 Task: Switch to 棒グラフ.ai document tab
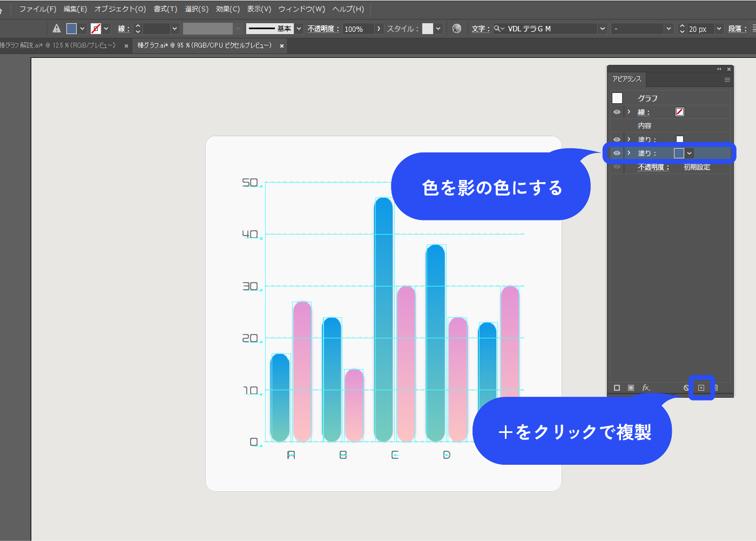[205, 45]
